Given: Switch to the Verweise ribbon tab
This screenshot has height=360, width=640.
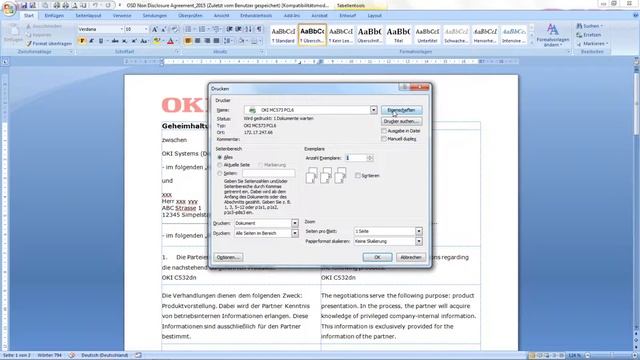Looking at the screenshot, I should (x=122, y=16).
